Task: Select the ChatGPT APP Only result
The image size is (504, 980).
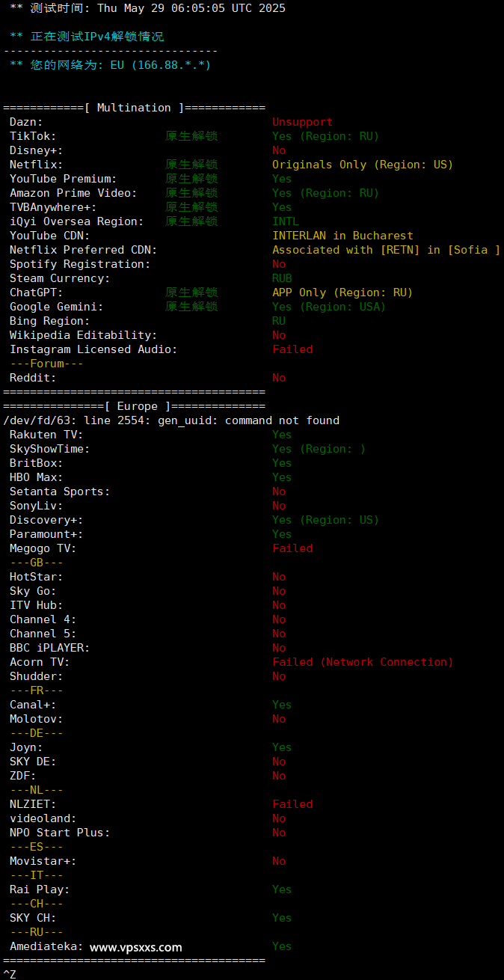Action: (x=342, y=293)
